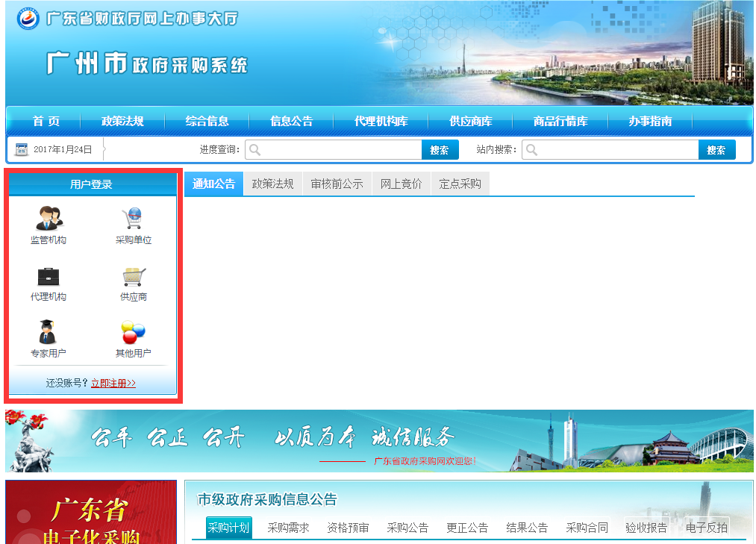The height and width of the screenshot is (544, 756).
Task: Click the Guangdong finance department logo
Action: pos(28,19)
